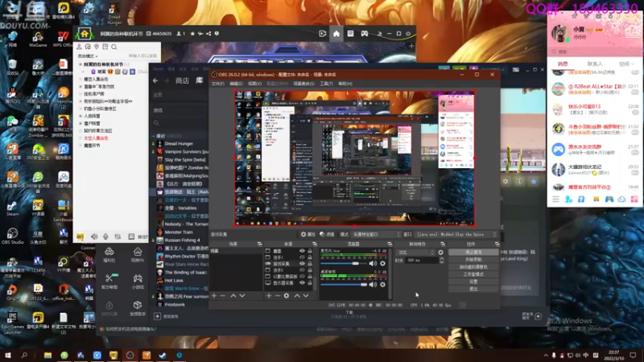Move source down arrow in Sources panel

click(306, 295)
